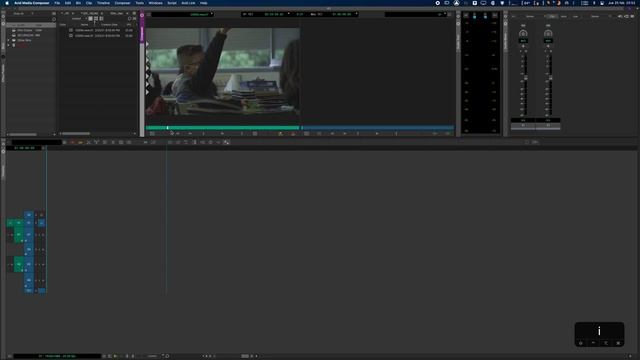
Task: Toggle source track A1 selector
Action: point(18,235)
